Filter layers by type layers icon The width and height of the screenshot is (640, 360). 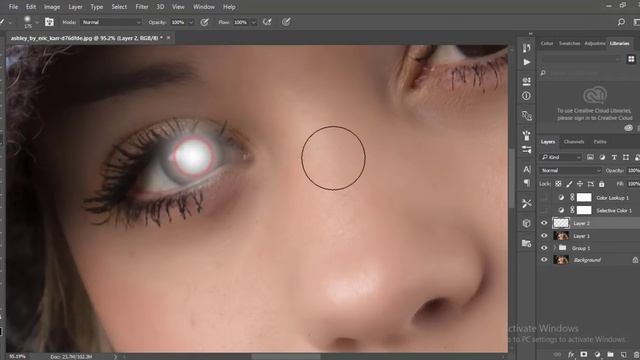(614, 157)
